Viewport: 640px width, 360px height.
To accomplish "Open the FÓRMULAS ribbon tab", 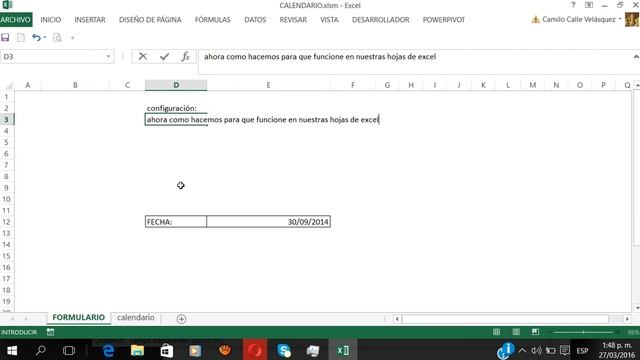I will pos(213,20).
